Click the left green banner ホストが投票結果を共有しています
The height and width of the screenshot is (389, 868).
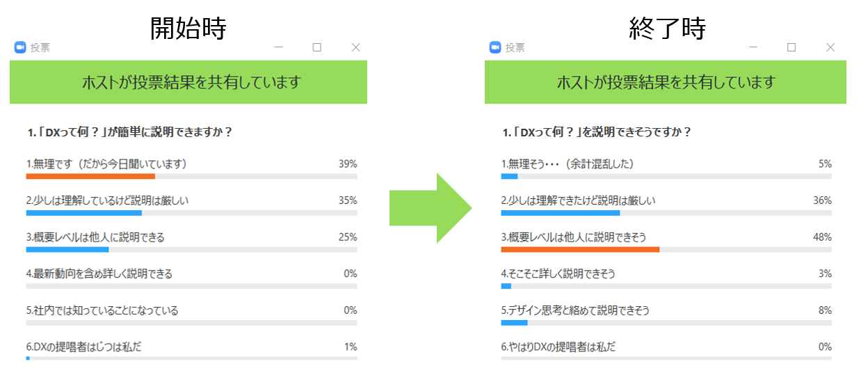[x=188, y=82]
